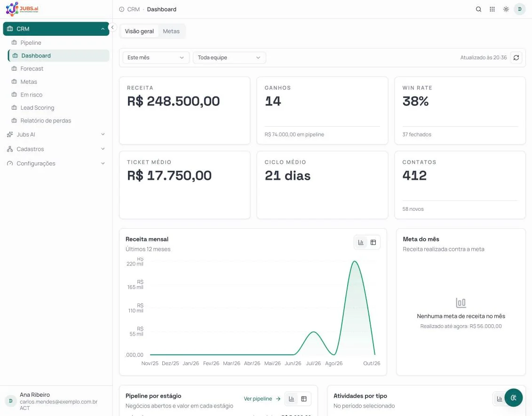Viewport: 532px width, 416px height.
Task: Switch to the Metas tab
Action: point(171,31)
